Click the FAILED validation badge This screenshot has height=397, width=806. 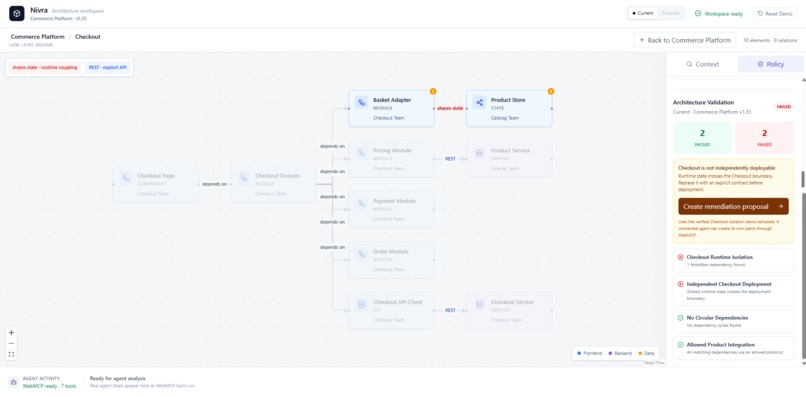click(x=783, y=106)
